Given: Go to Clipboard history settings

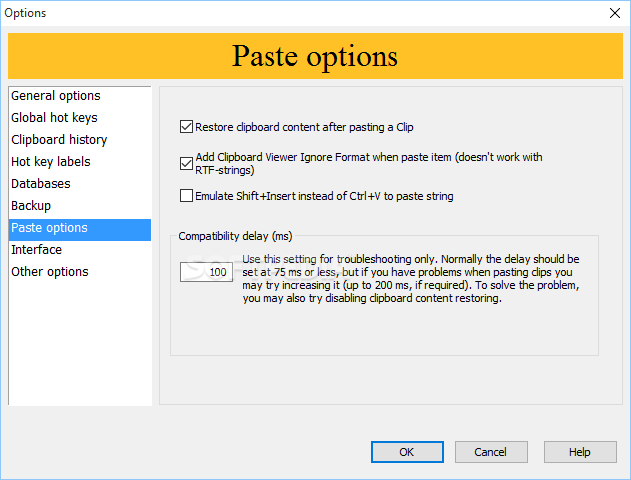Looking at the screenshot, I should click(59, 140).
